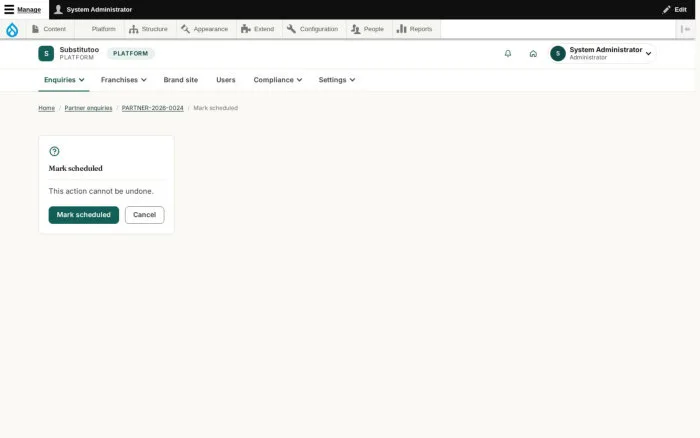Click the "This action cannot be undone." text
700x438 pixels.
(x=101, y=191)
